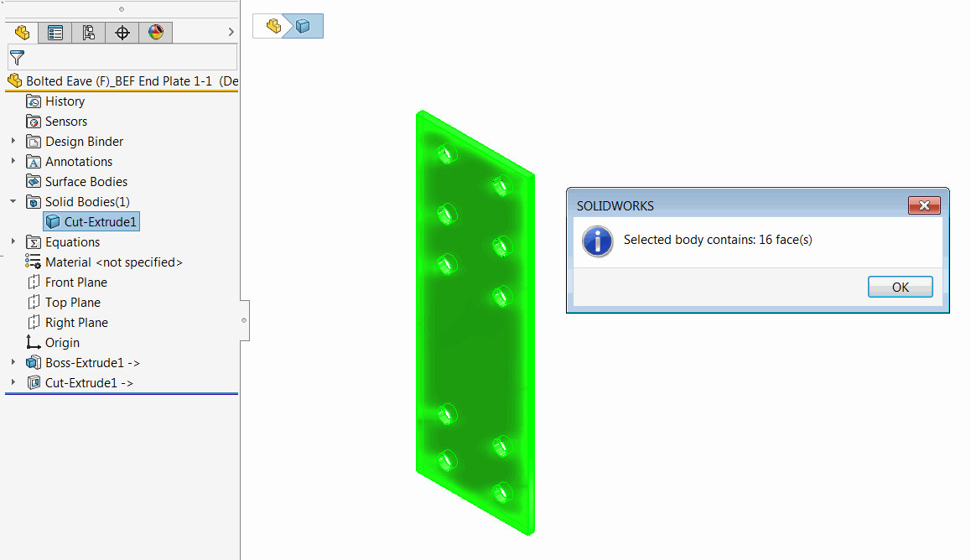Select the History folder in the tree
This screenshot has height=560, width=971.
coord(65,101)
